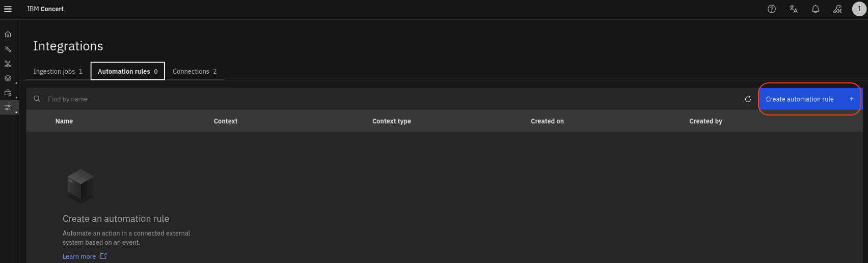
Task: Click the AI tools wrench icon
Action: pyautogui.click(x=837, y=9)
